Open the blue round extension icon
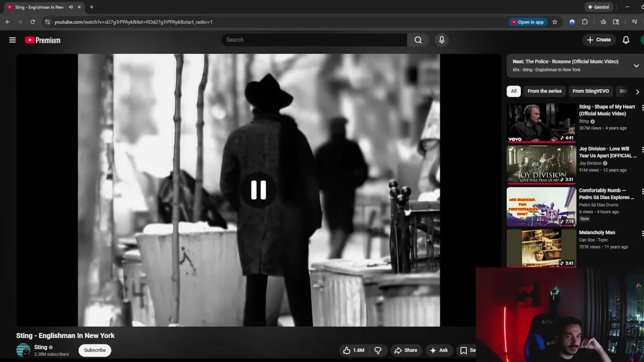Image resolution: width=644 pixels, height=362 pixels. 572,22
